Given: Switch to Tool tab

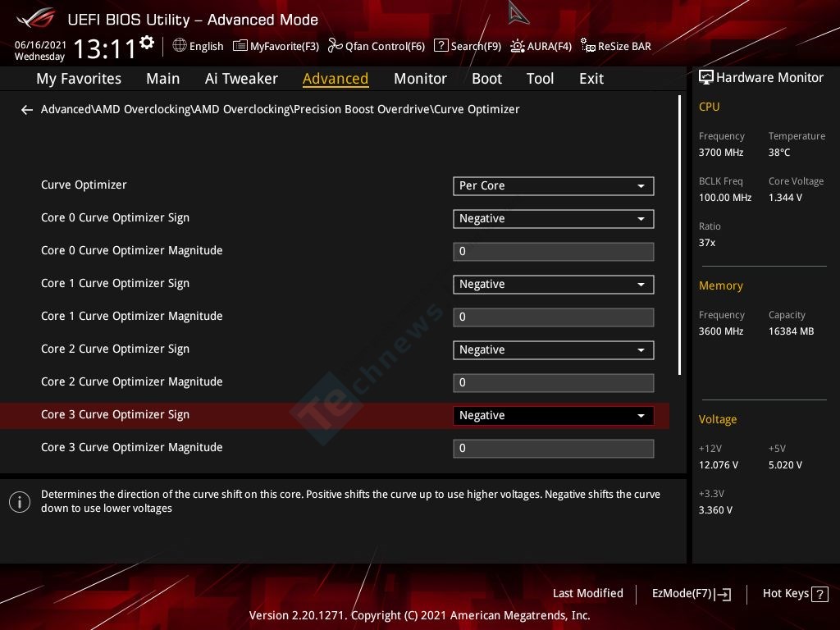Looking at the screenshot, I should tap(540, 79).
